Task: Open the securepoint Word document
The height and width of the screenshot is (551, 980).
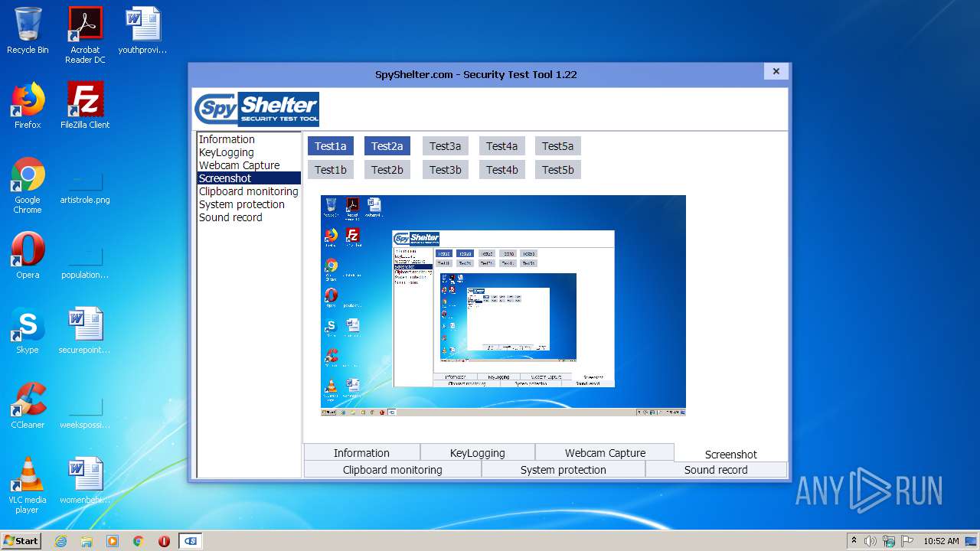Action: point(85,331)
